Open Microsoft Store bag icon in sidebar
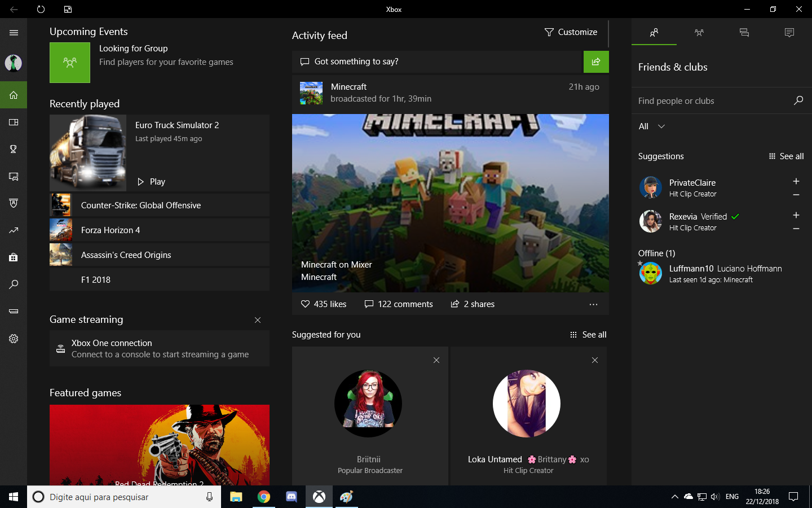Viewport: 812px width, 508px height. 14,257
